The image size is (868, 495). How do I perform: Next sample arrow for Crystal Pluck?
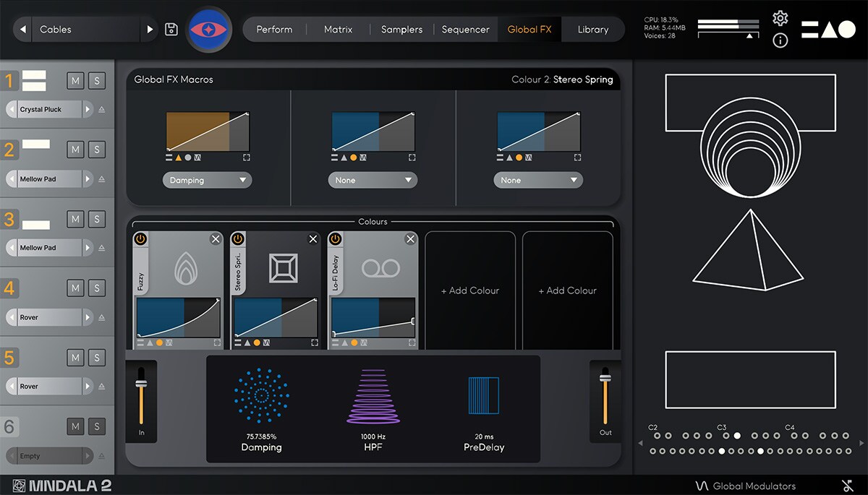(88, 110)
